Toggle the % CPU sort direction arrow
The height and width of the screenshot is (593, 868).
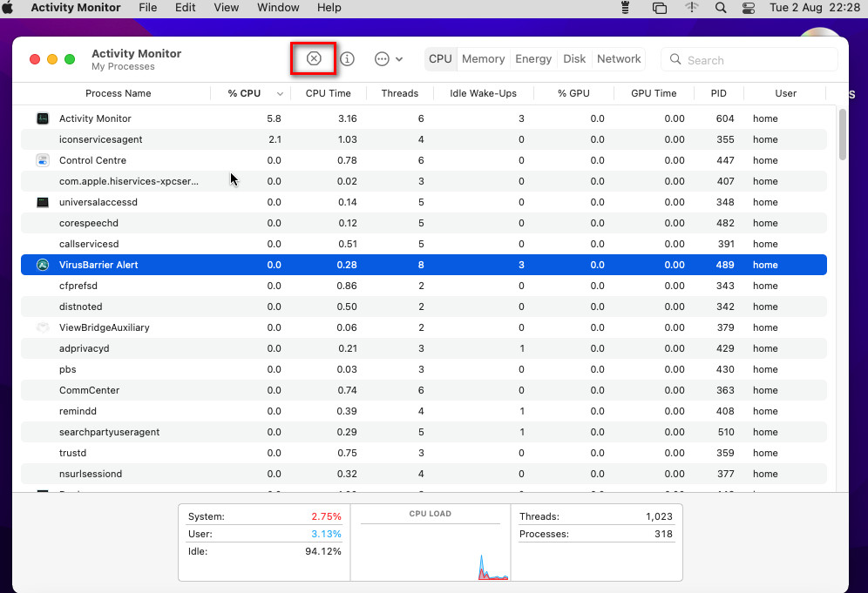click(x=280, y=93)
